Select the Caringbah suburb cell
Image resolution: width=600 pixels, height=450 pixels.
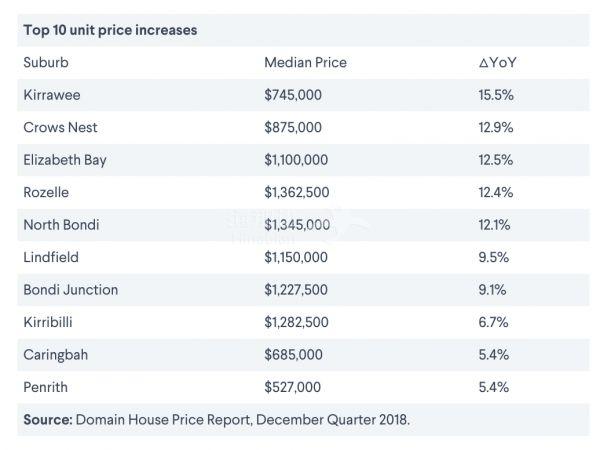coord(54,354)
